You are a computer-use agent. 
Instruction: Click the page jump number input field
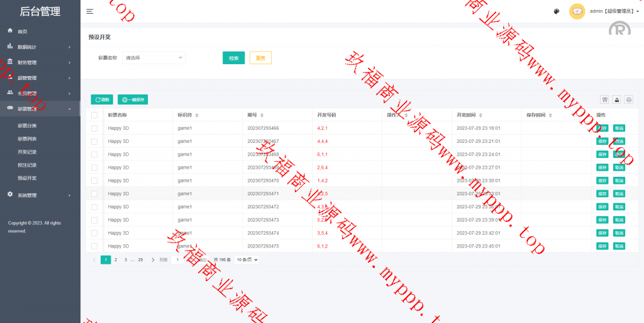[178, 259]
